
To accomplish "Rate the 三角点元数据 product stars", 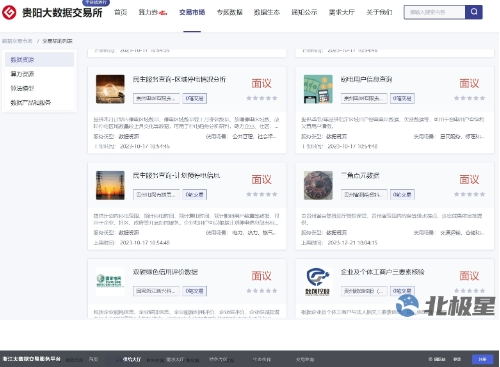I will [x=469, y=194].
